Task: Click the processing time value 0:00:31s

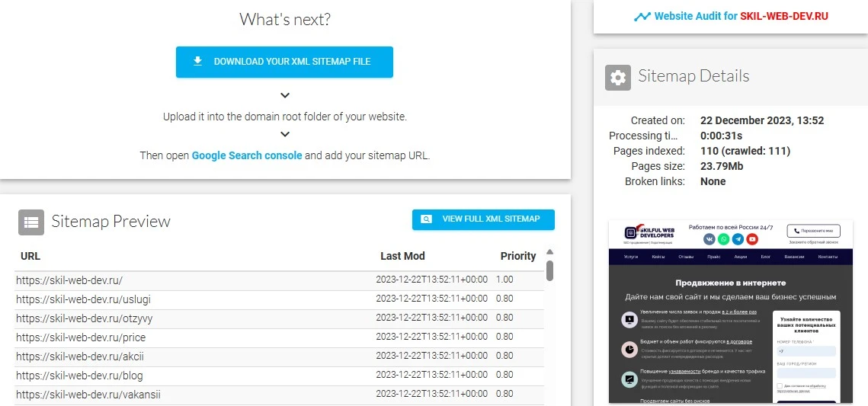Action: pos(722,136)
